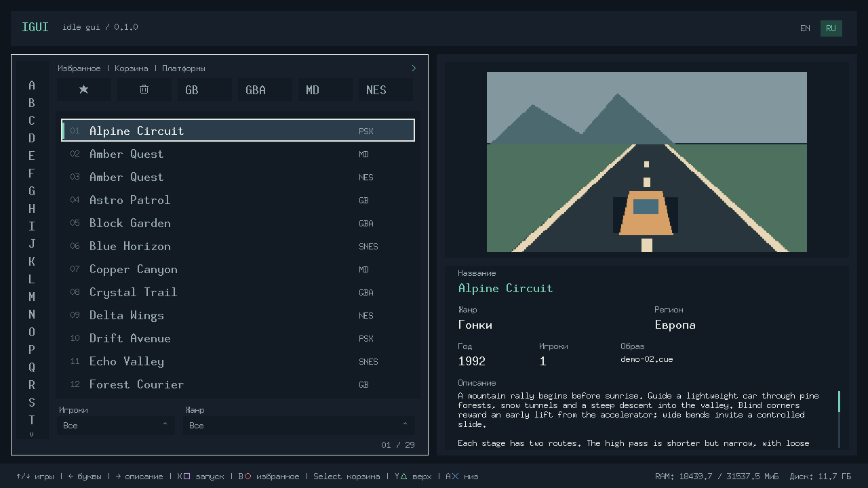The width and height of the screenshot is (868, 488).
Task: Select the NES platform tab
Action: pyautogui.click(x=386, y=89)
